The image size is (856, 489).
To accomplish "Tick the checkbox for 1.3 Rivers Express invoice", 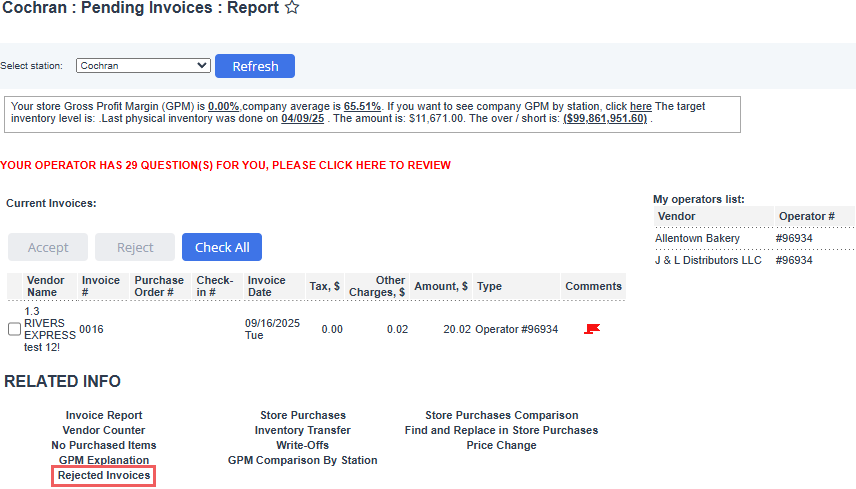I will coord(14,329).
